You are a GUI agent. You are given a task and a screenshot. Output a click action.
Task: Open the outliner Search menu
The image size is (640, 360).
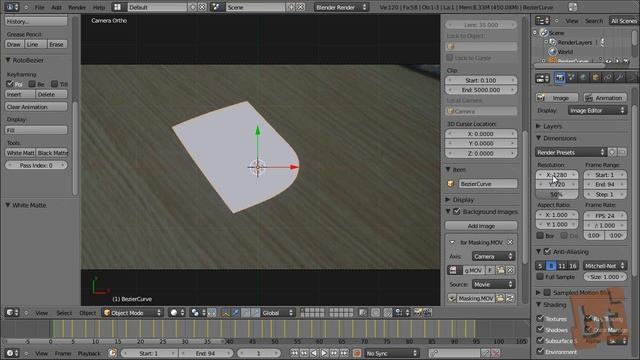(594, 21)
